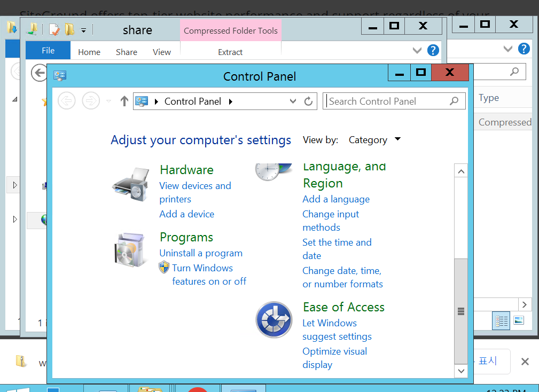539x392 pixels.
Task: Click the File Explorer taskbar button
Action: 150,389
